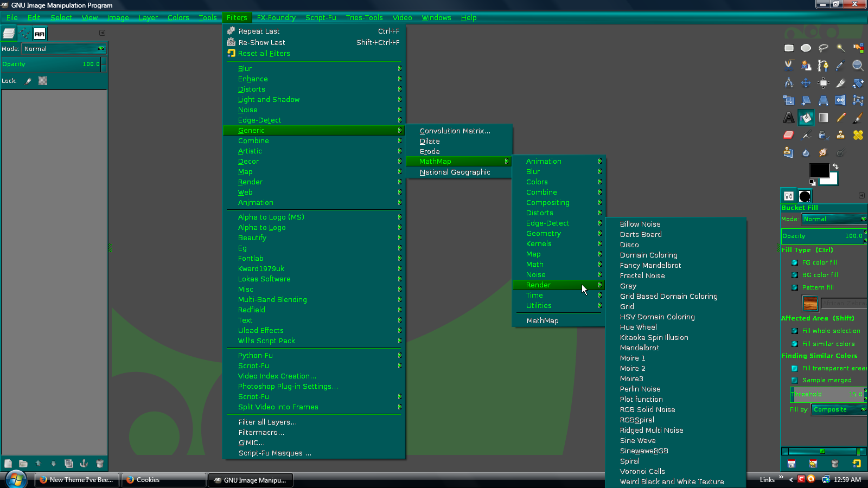This screenshot has width=868, height=488.
Task: Toggle lock alpha channel in Layers
Action: (x=43, y=81)
